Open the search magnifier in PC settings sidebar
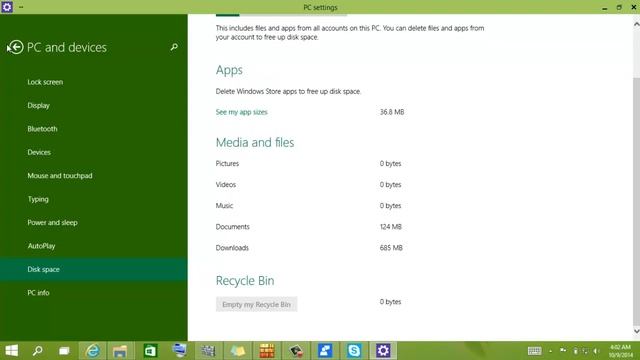The height and width of the screenshot is (360, 640). click(x=174, y=47)
